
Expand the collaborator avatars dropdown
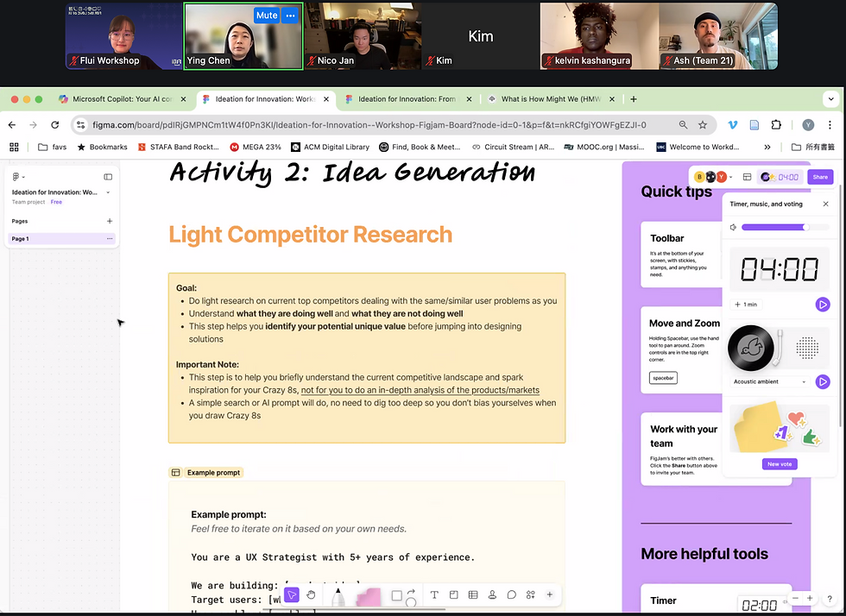[731, 177]
